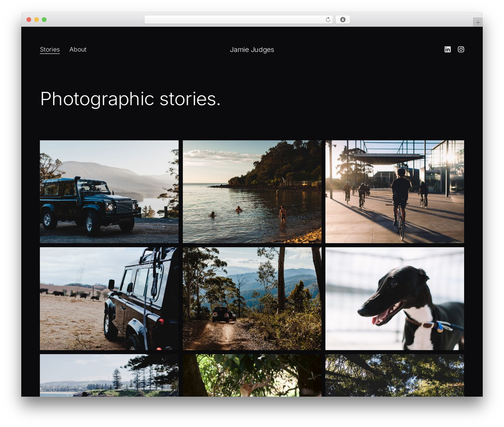
Task: Open the Land Rover by the lake photo
Action: pos(109,191)
